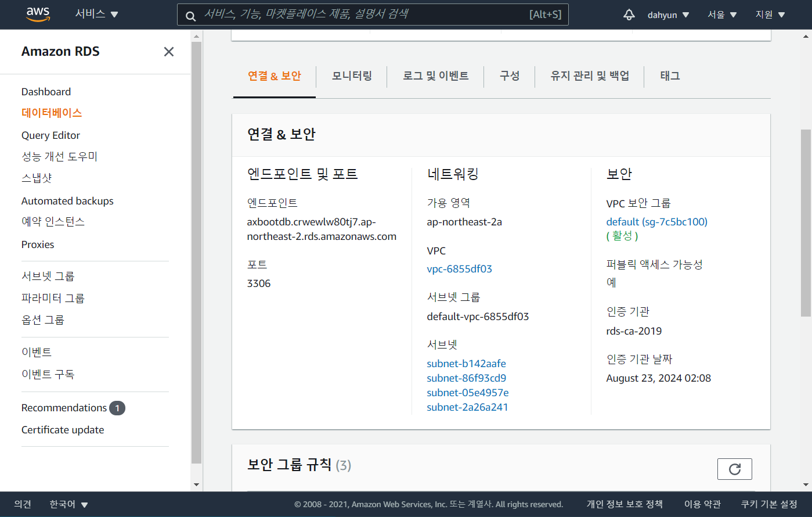Open the subnet-05e4957e link
Image resolution: width=812 pixels, height=517 pixels.
467,393
